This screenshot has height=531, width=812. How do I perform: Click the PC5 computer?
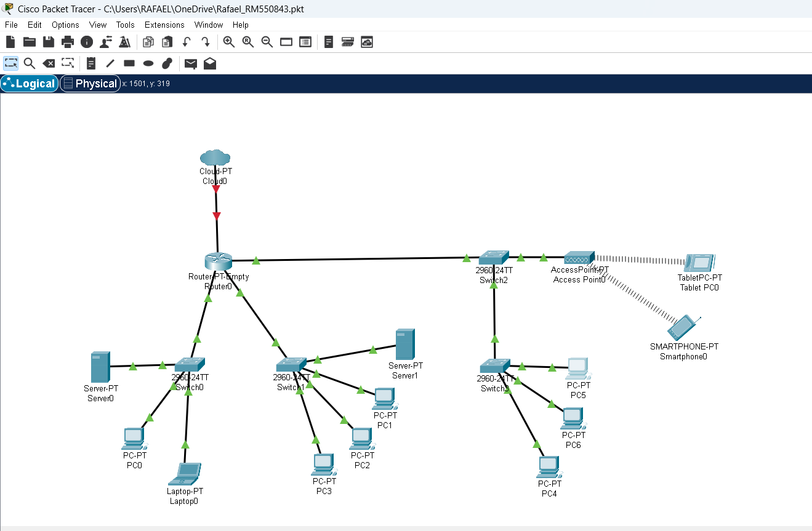tap(577, 369)
